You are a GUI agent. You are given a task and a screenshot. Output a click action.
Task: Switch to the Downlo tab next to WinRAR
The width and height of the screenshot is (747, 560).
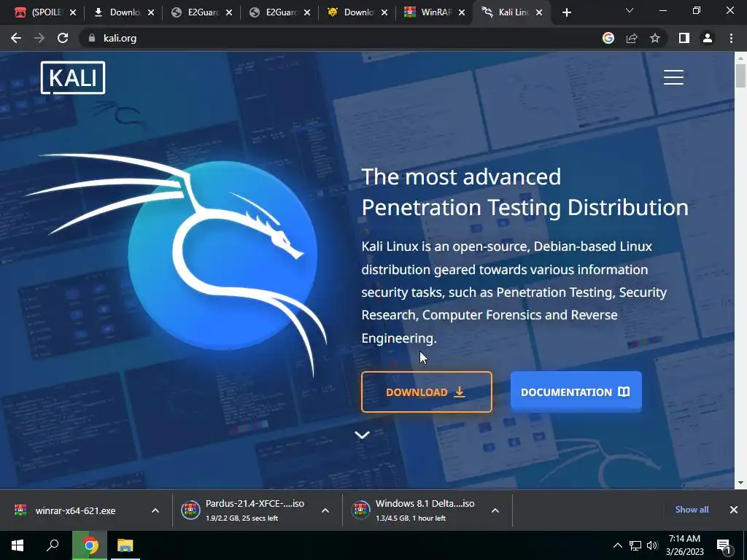pyautogui.click(x=357, y=12)
